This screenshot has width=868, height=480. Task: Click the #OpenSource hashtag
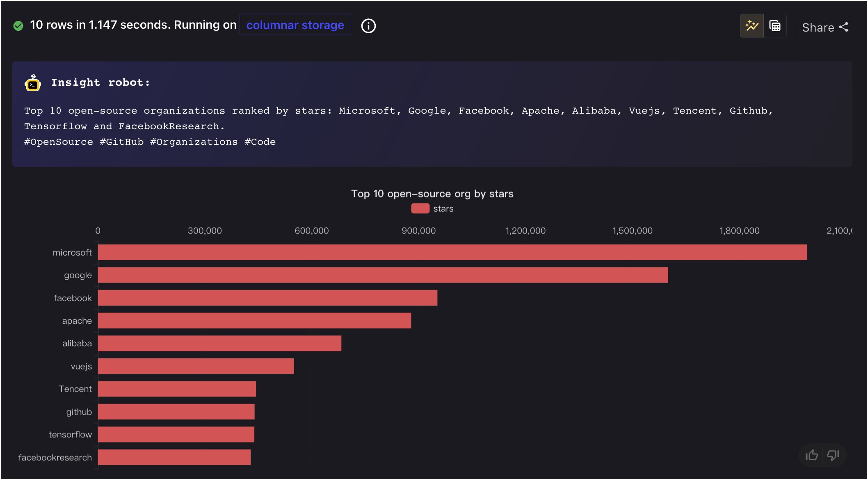click(x=58, y=142)
